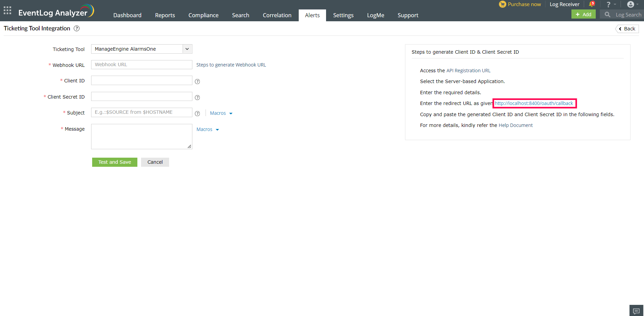Expand the Ticketing Tool dropdown
Screen dimensions: 644x316
pyautogui.click(x=187, y=49)
